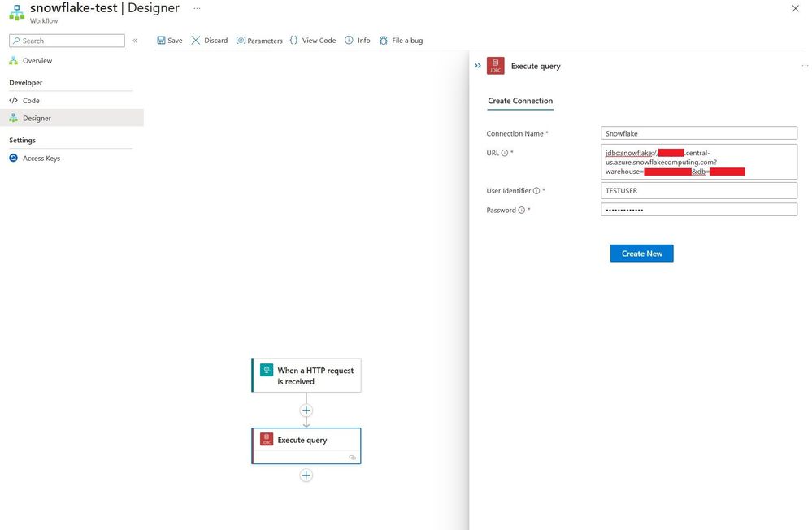Edit the Connection Name field
Viewport: 812px width, 530px height.
[x=699, y=133]
